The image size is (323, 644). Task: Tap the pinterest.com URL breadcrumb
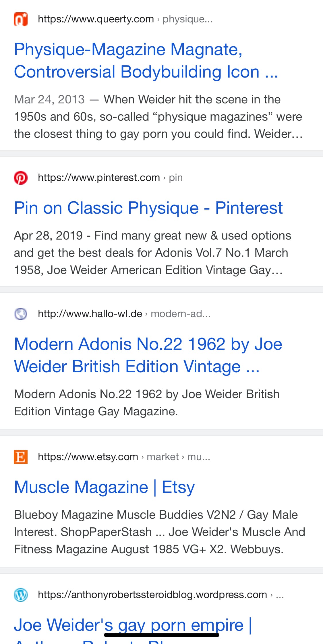110,178
